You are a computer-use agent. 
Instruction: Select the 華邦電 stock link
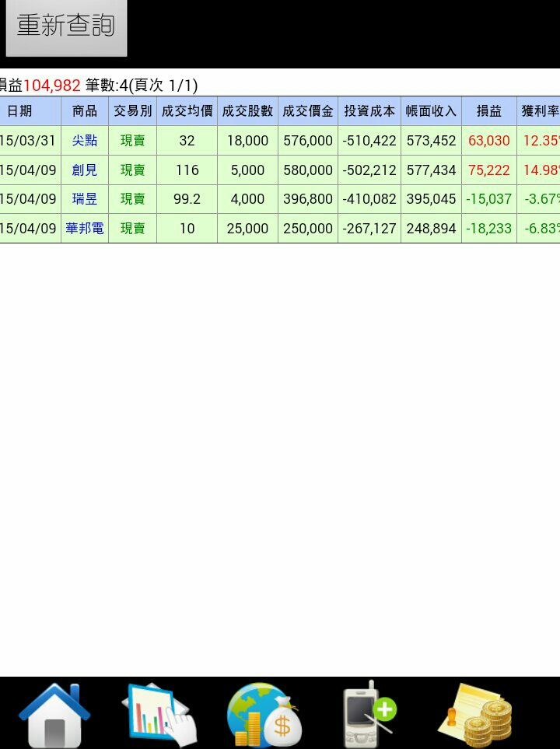point(85,229)
